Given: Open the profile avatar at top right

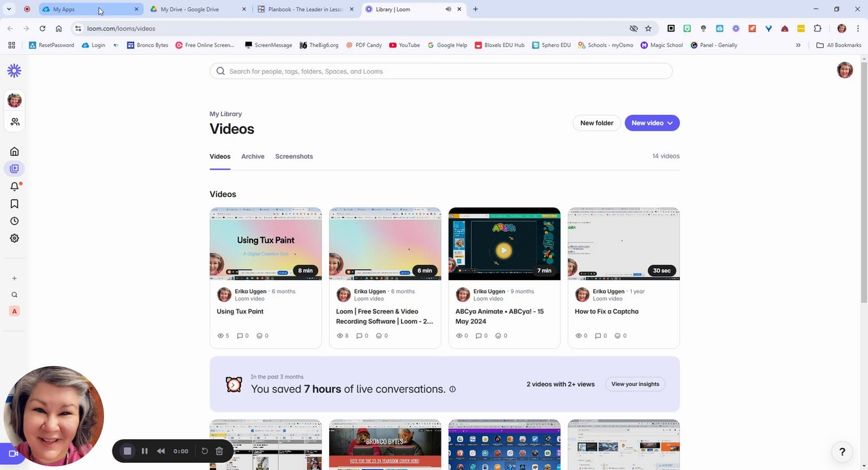Looking at the screenshot, I should (x=844, y=70).
